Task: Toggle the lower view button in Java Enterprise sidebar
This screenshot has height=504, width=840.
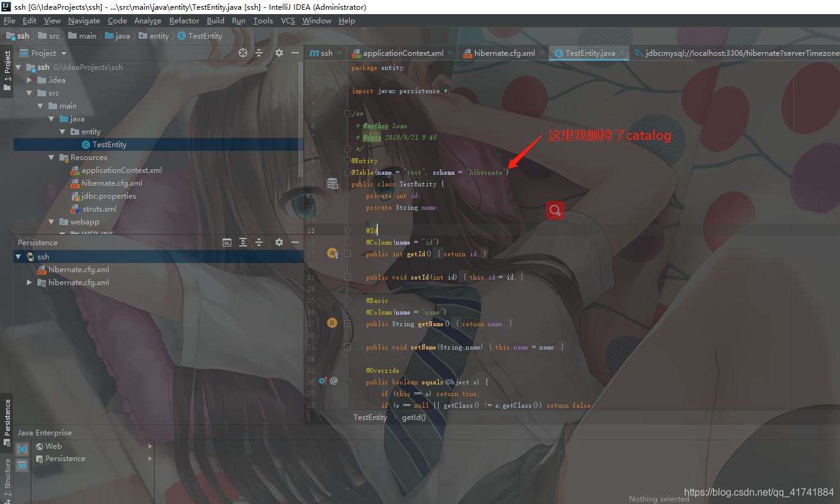Action: coord(22,465)
